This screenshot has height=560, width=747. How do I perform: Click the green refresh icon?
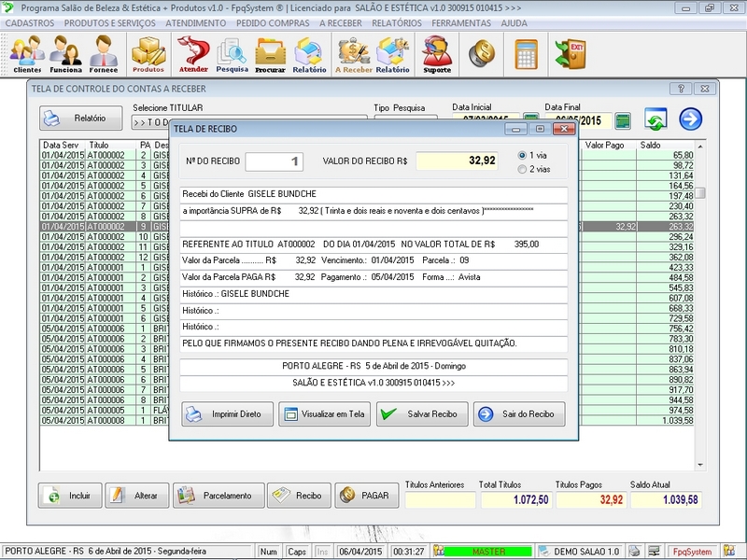pyautogui.click(x=656, y=119)
